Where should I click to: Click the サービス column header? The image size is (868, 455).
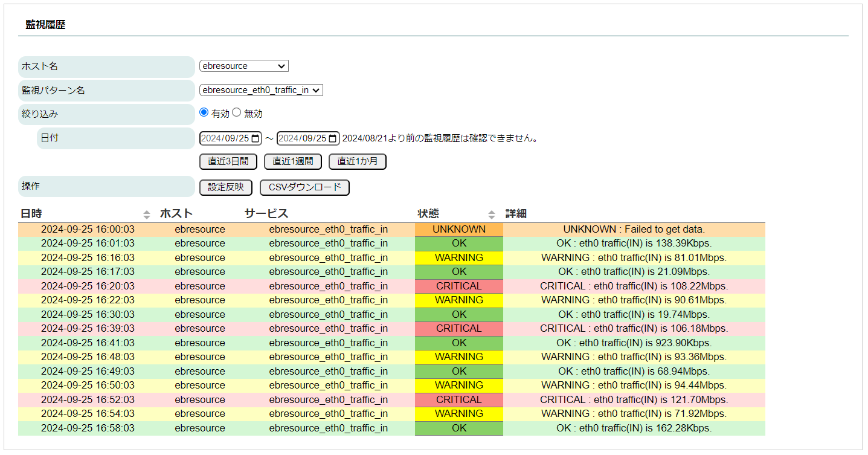(266, 213)
